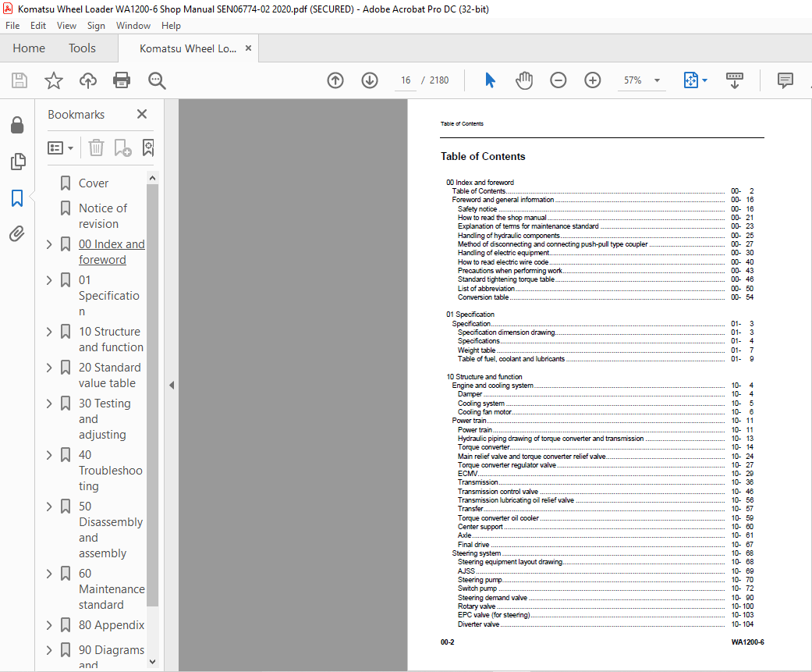Click the upload to cloud icon
Screen dimensions: 812x672
[88, 80]
